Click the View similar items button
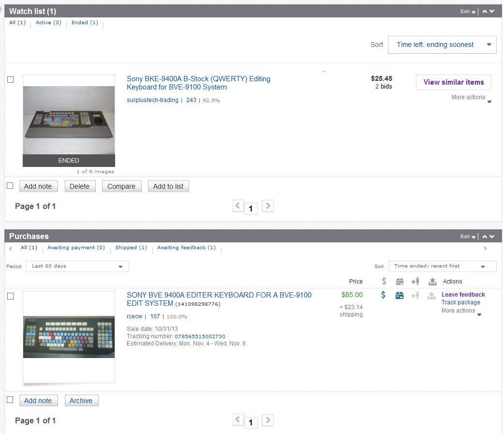504x434 pixels. pos(454,82)
